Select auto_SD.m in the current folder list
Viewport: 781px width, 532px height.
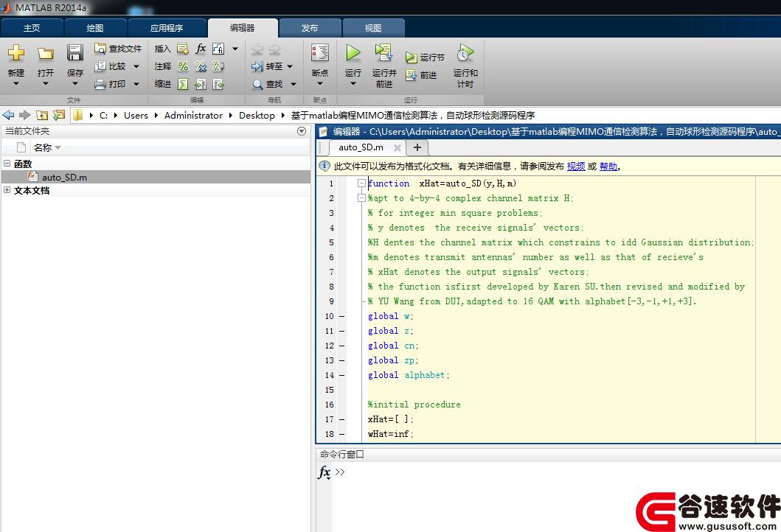pos(156,177)
